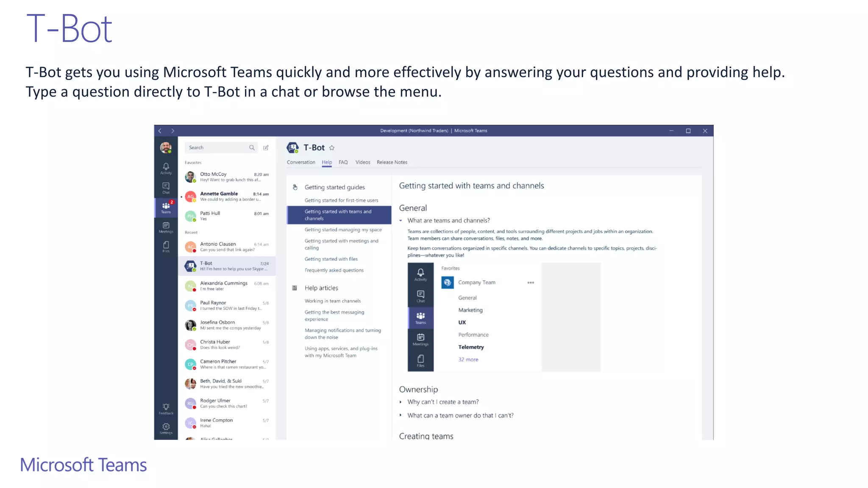The image size is (868, 488).
Task: Open chat with Antonio Clausen
Action: [227, 247]
